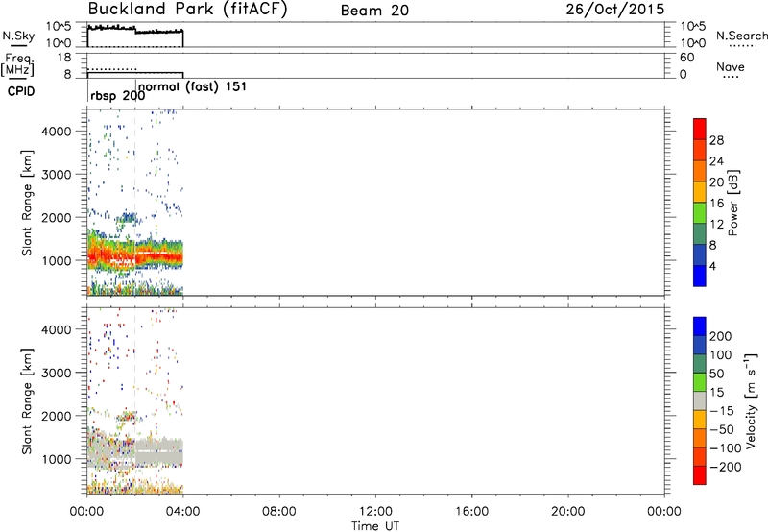
Task: Click the left '10^5' noise axis value
Action: [x=59, y=27]
